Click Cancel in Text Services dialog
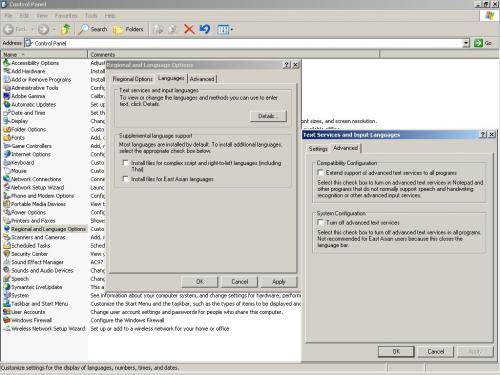The image size is (500, 375). (436, 351)
